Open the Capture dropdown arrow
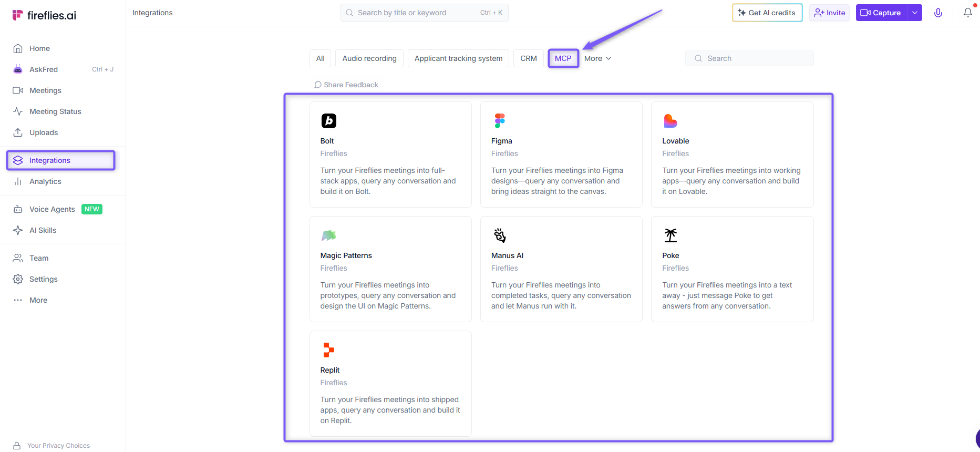This screenshot has width=980, height=452. pos(915,13)
